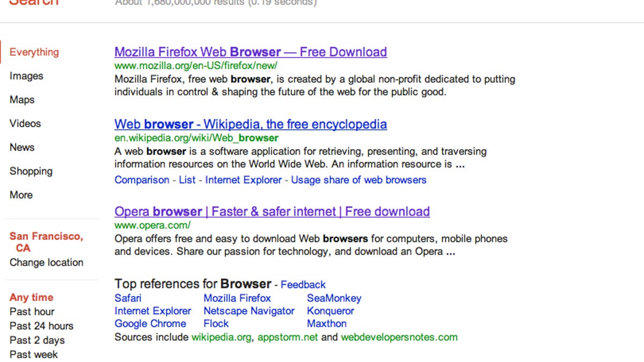This screenshot has height=362, width=644.
Task: Give Feedback on Top references
Action: 303,284
